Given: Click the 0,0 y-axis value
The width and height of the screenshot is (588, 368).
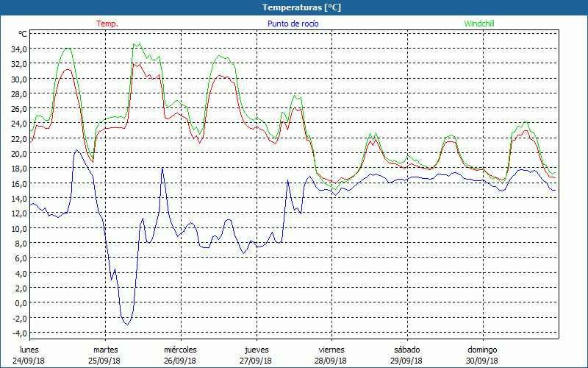Looking at the screenshot, I should [21, 302].
